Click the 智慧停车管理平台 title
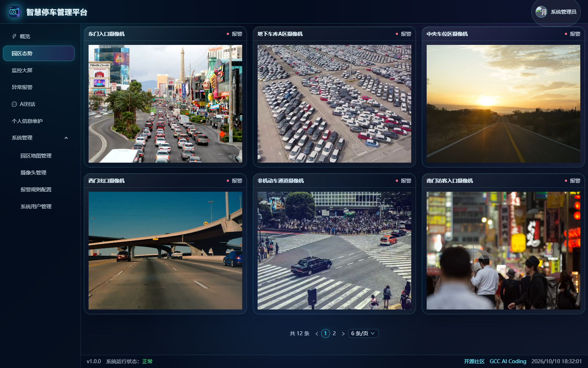The width and height of the screenshot is (588, 368). coord(57,12)
